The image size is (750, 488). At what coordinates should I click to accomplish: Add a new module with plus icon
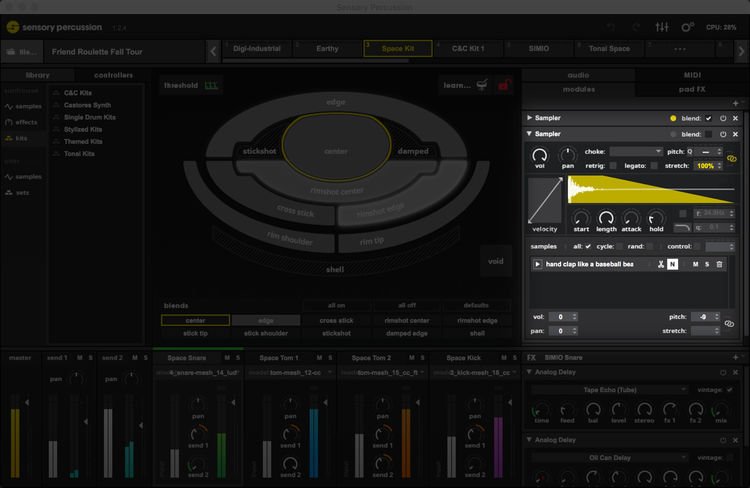pos(735,103)
